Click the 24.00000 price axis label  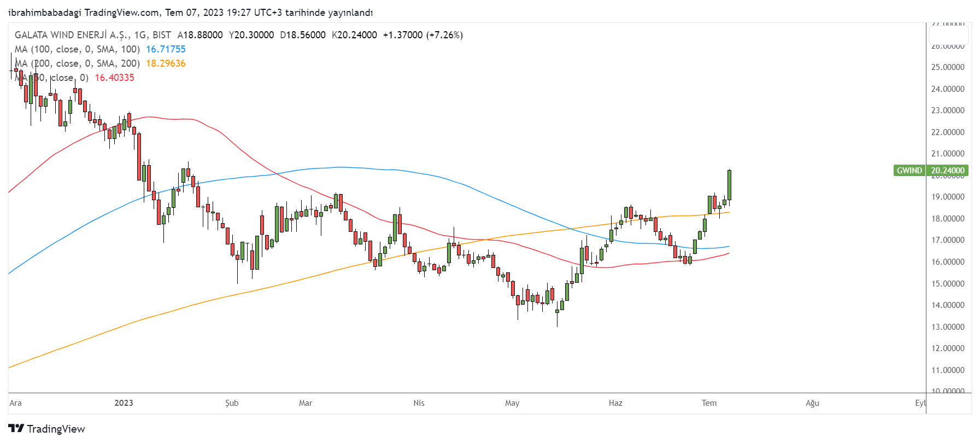click(948, 89)
